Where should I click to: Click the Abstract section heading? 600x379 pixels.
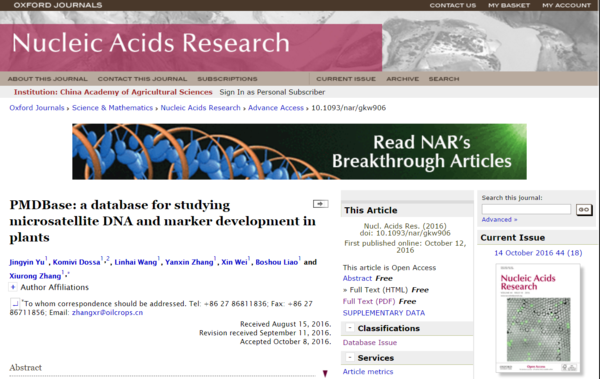click(25, 368)
